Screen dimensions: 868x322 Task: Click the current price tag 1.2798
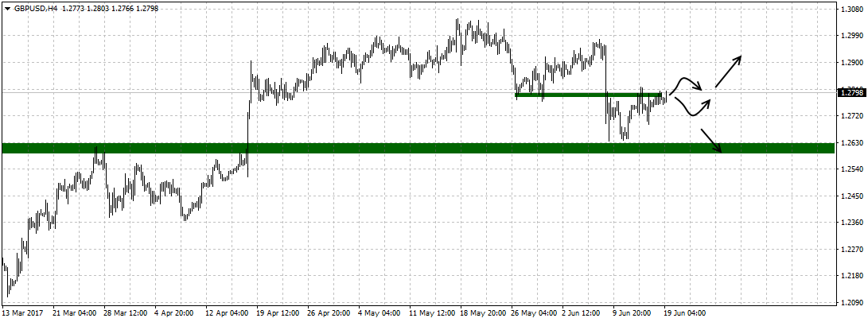point(850,93)
